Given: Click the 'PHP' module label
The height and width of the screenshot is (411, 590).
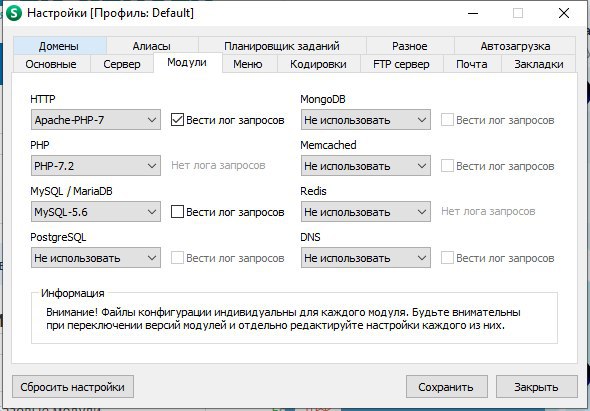Looking at the screenshot, I should pos(40,145).
